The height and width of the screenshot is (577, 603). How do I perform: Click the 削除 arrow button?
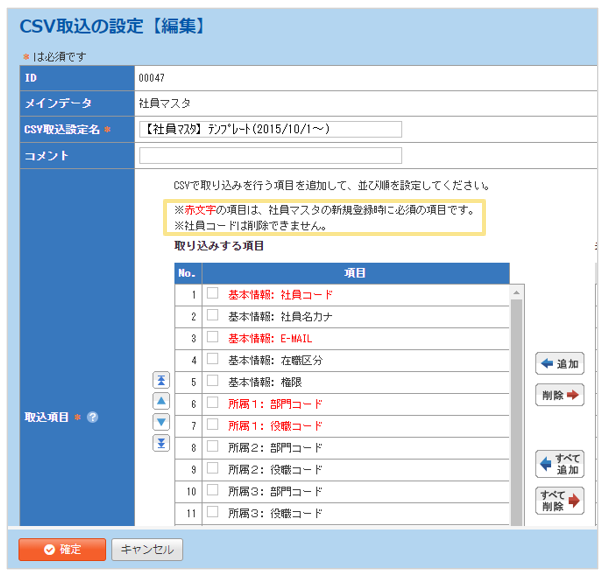559,395
